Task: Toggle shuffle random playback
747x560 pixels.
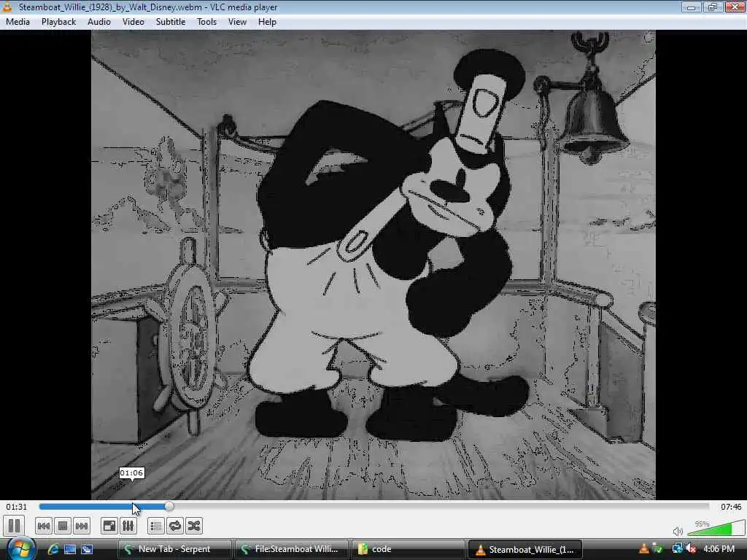Action: [x=194, y=526]
